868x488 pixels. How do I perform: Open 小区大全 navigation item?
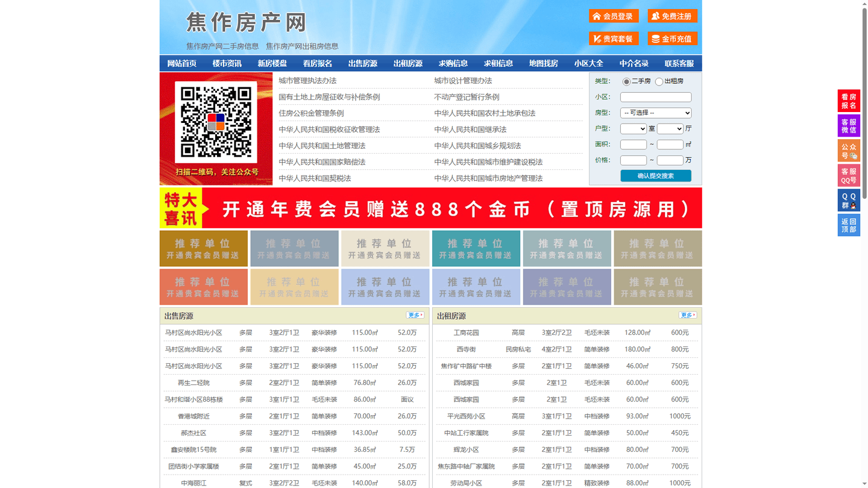click(589, 63)
